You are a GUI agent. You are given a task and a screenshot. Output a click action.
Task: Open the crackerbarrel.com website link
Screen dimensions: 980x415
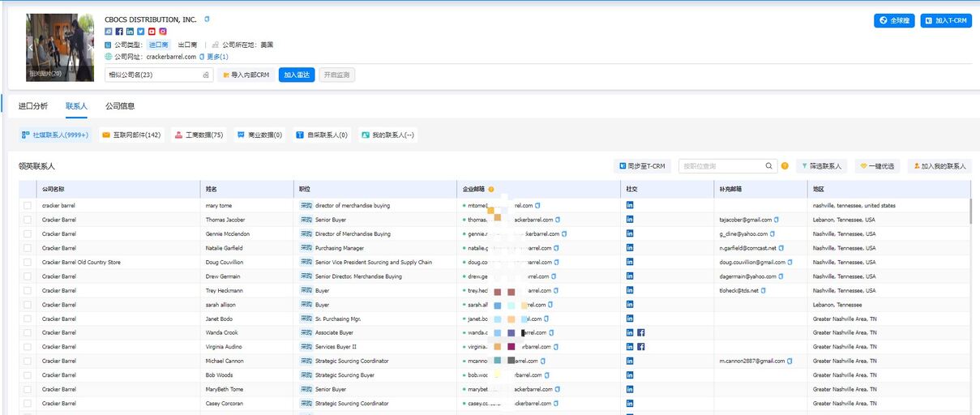(172, 57)
